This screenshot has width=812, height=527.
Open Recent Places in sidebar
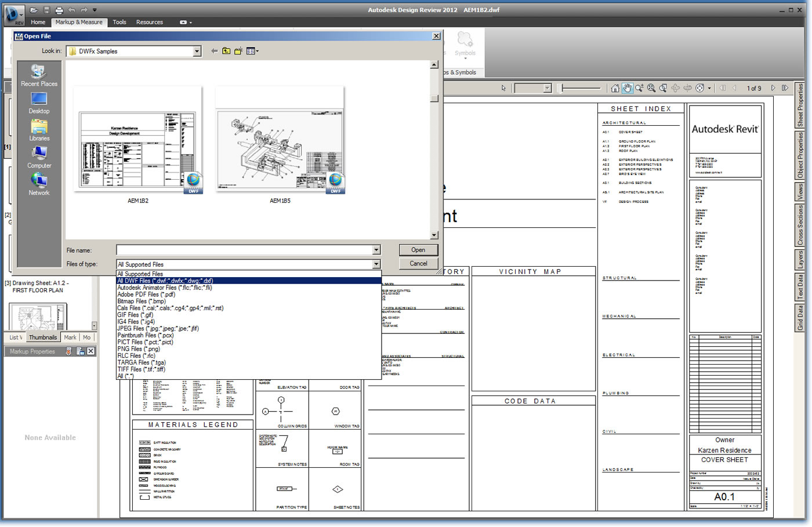click(39, 75)
